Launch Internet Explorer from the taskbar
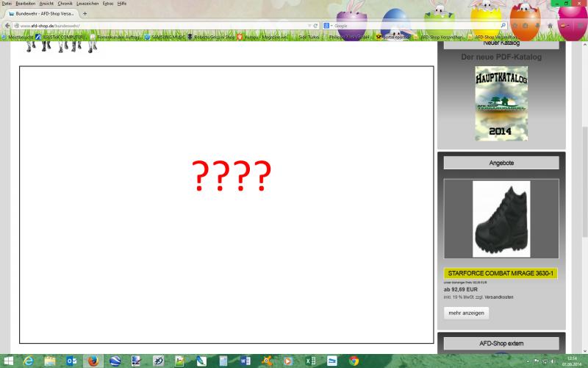588x368 pixels. coord(29,361)
